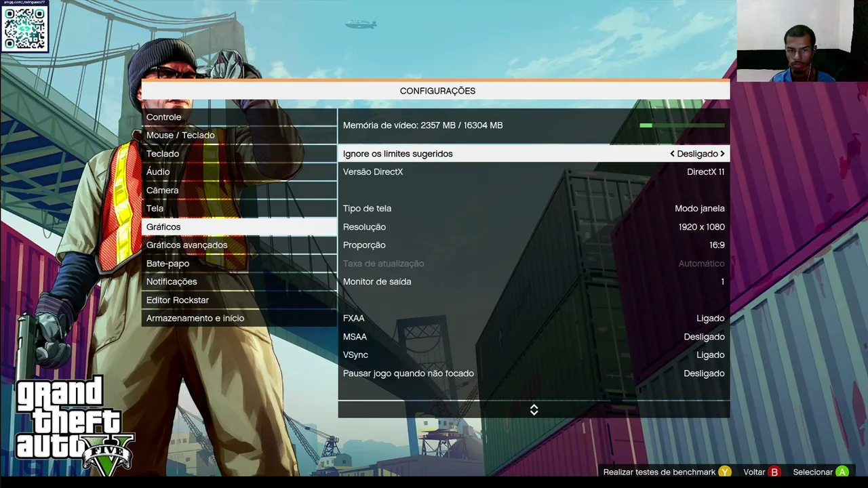The width and height of the screenshot is (868, 488).
Task: Click the Modo janela value
Action: [x=700, y=209]
